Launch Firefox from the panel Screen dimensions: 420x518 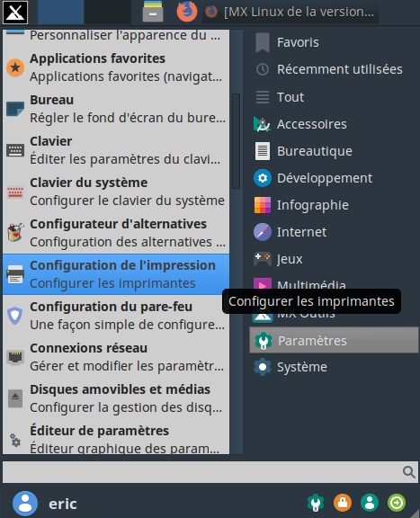pyautogui.click(x=187, y=12)
